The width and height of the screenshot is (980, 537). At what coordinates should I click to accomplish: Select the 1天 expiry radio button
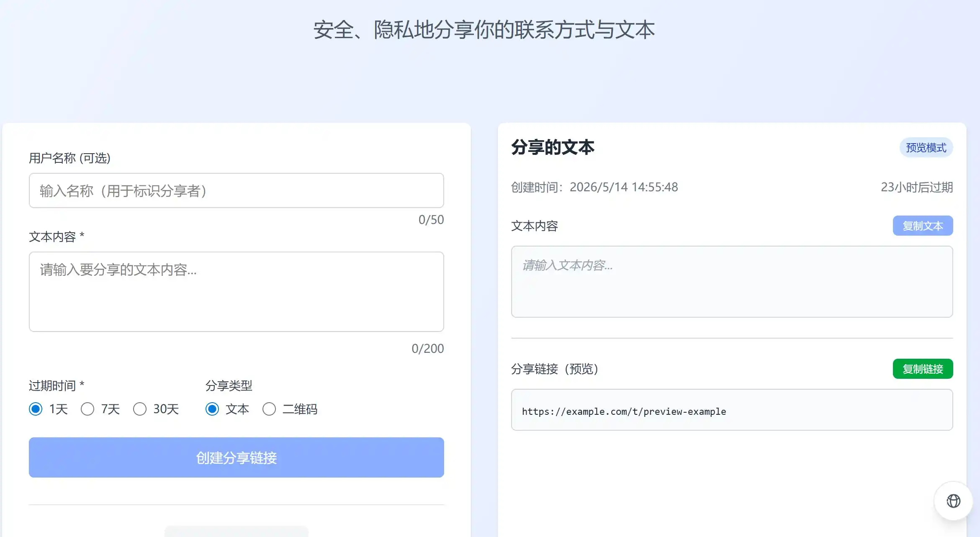(36, 409)
